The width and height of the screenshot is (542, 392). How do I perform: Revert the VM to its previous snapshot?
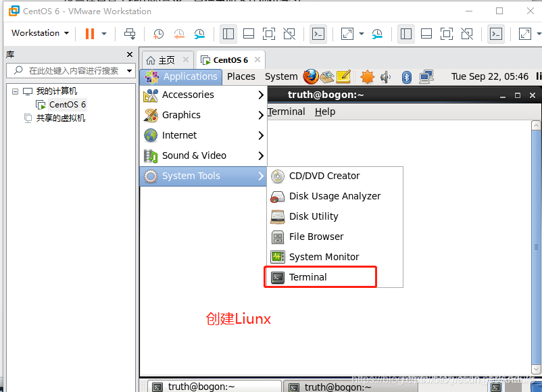click(179, 34)
